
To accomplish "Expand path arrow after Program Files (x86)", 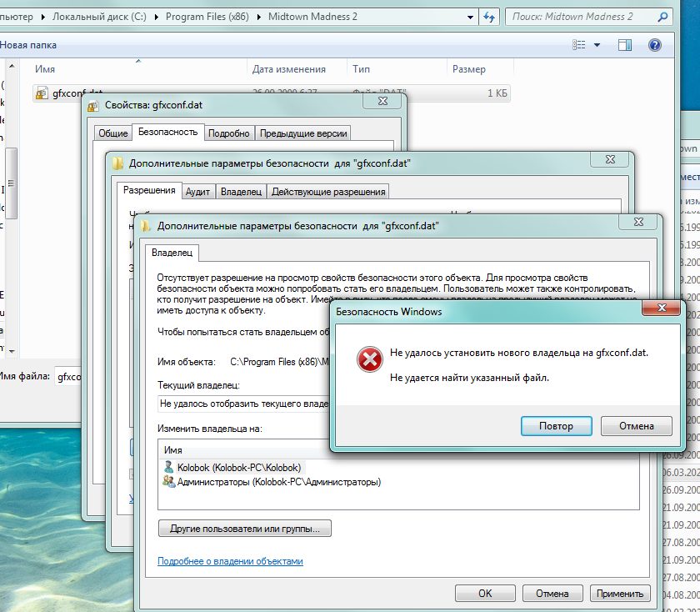I will 258,17.
